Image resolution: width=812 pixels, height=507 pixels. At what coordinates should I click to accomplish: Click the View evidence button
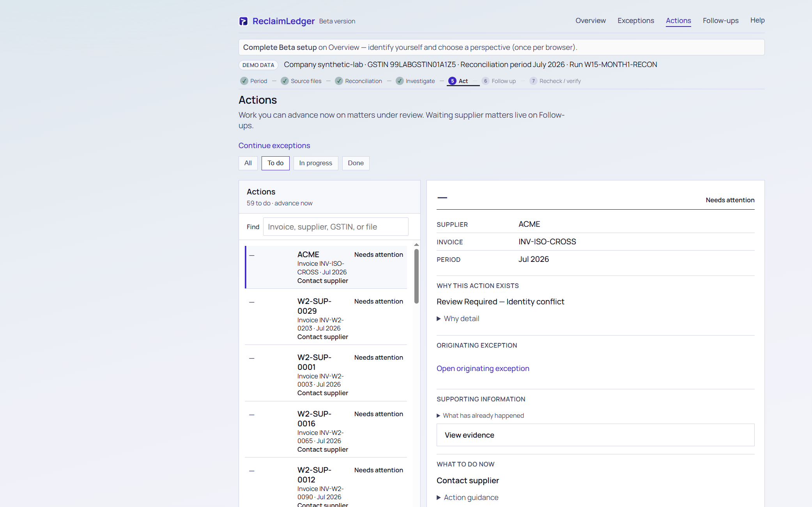coord(596,435)
